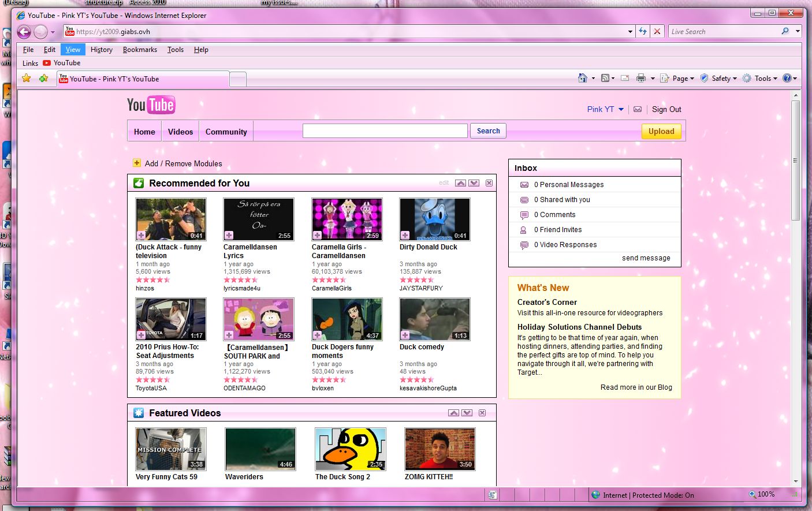
Task: Click the browser Forward button
Action: click(40, 32)
